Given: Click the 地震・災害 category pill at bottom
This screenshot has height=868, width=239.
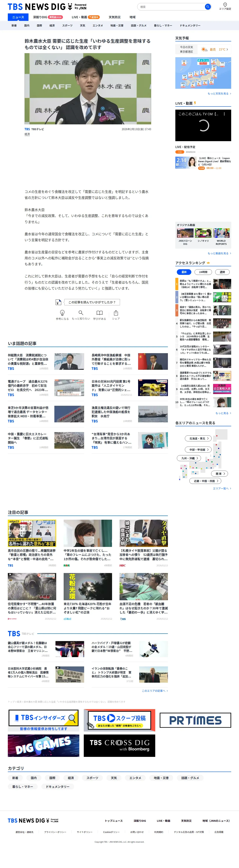Looking at the screenshot, I should point(161,778).
